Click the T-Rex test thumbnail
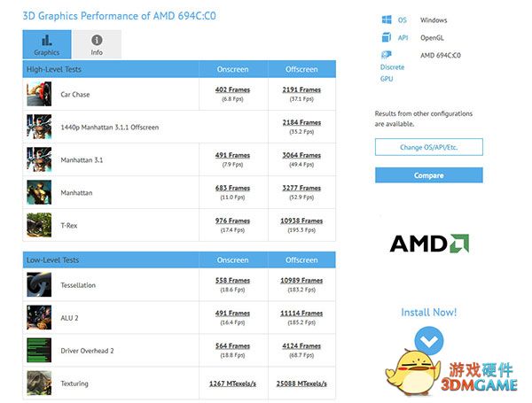The width and height of the screenshot is (532, 403). coord(39,225)
